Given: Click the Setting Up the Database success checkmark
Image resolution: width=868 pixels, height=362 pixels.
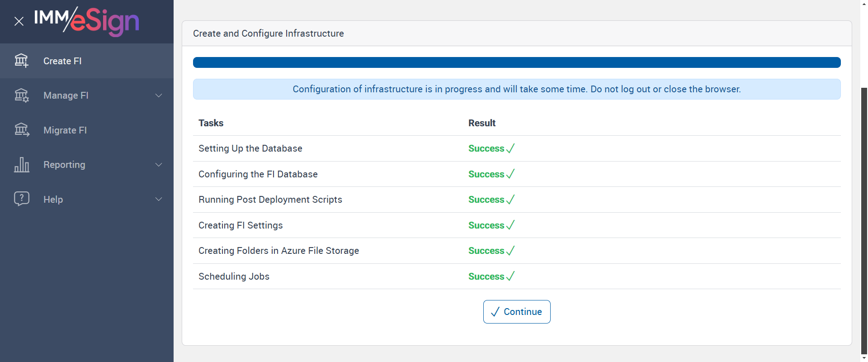Looking at the screenshot, I should 510,148.
